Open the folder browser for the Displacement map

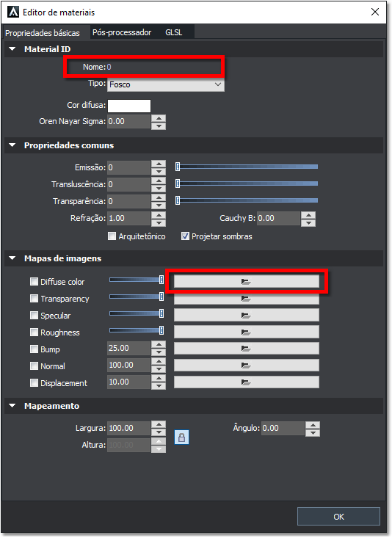click(x=246, y=382)
